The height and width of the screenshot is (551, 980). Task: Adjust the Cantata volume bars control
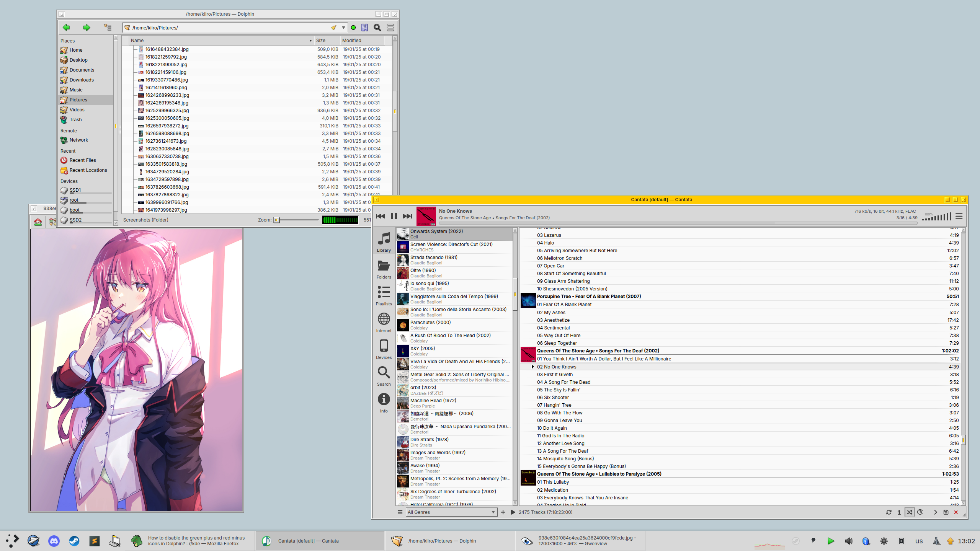(x=937, y=217)
